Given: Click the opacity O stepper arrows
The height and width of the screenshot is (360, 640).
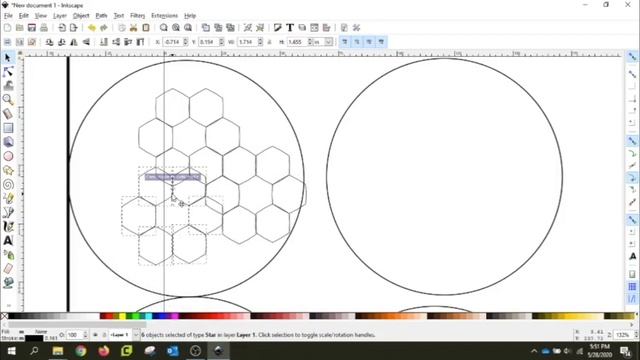Looking at the screenshot, I should 85,335.
